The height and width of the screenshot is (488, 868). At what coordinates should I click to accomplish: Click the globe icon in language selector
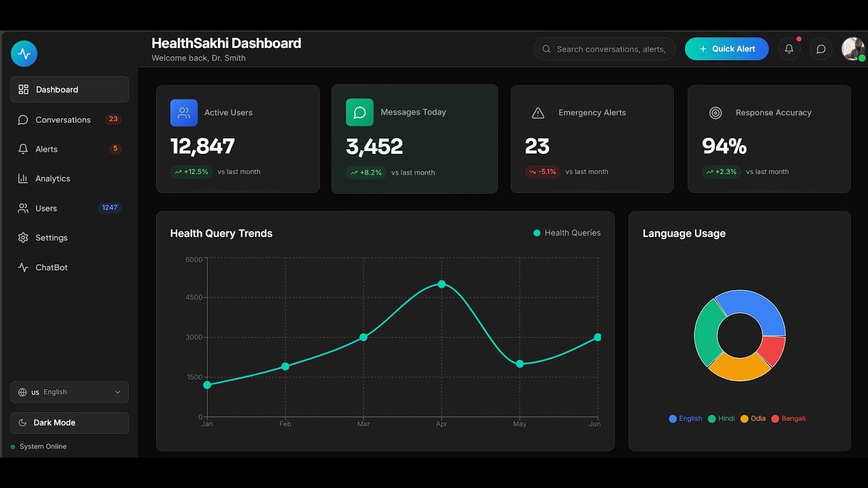(x=22, y=392)
